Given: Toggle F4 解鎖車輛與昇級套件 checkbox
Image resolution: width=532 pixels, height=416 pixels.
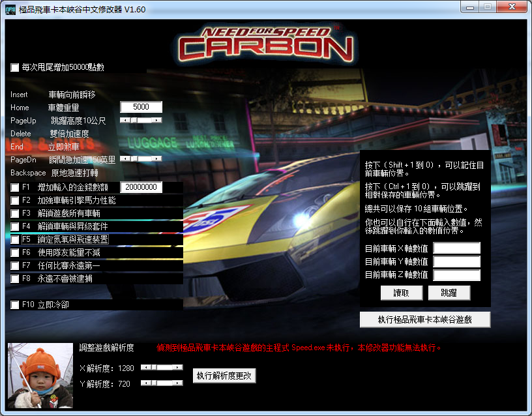Looking at the screenshot, I should [x=14, y=226].
